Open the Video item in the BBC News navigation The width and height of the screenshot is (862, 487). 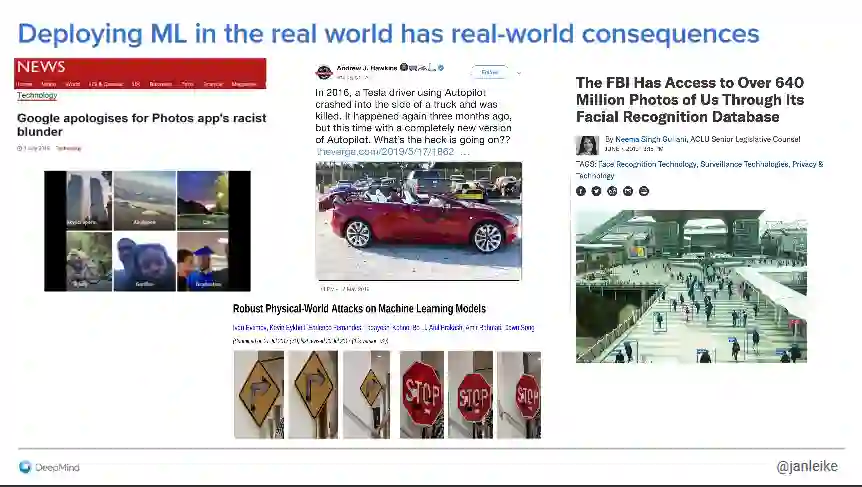click(x=48, y=84)
